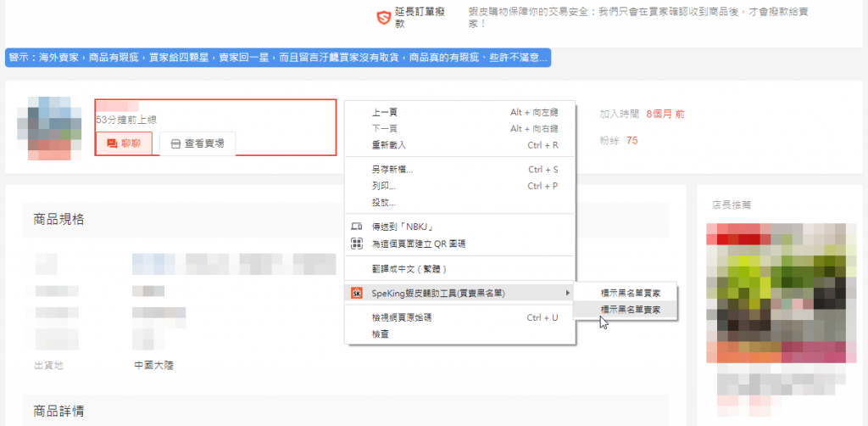
Task: Expand the SpeKing submenu arrow
Action: 567,293
